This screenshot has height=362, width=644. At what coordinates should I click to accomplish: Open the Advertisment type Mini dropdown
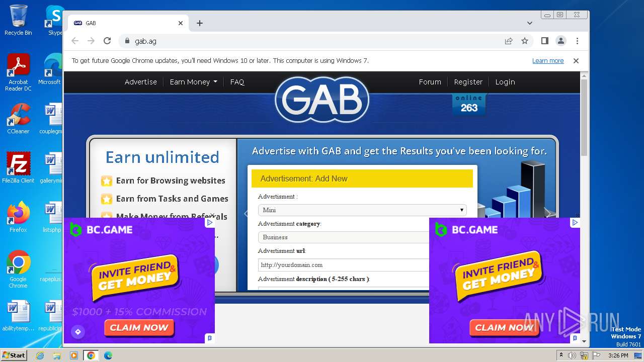point(362,210)
